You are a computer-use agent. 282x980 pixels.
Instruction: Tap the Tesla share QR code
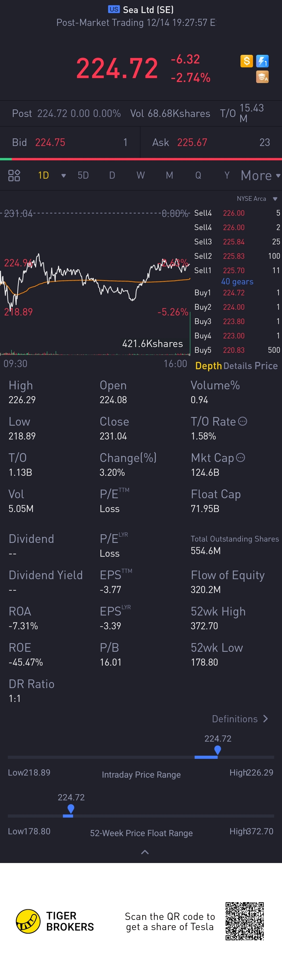pos(244,921)
